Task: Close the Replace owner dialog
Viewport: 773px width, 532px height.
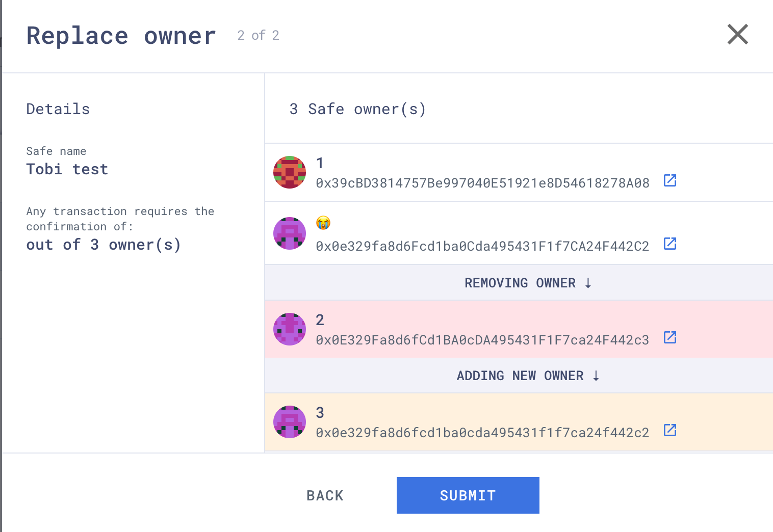Action: [737, 35]
